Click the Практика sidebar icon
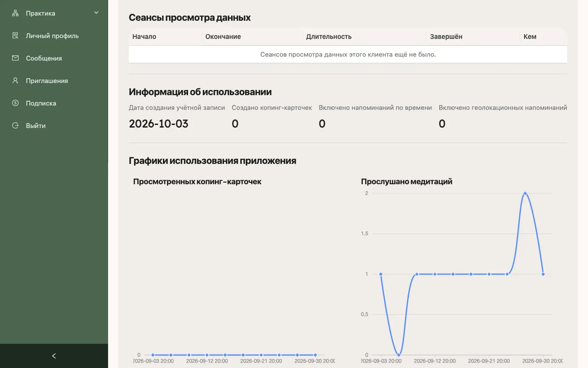The image size is (588, 368). point(16,13)
